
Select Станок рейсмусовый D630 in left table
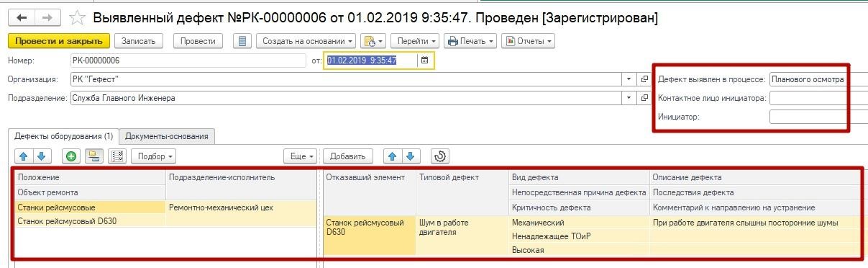pos(91,221)
